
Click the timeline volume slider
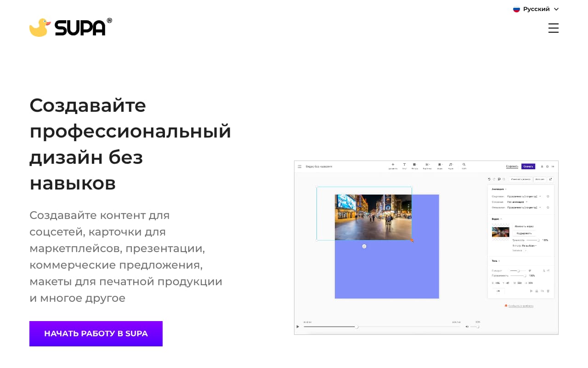475,327
